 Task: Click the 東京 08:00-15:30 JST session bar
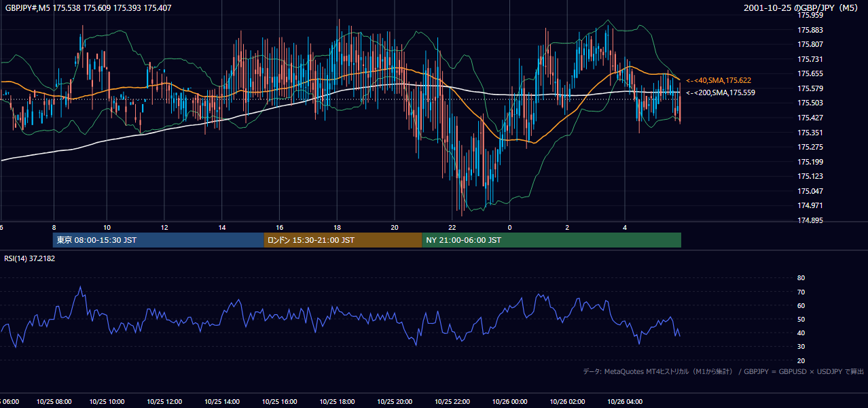[158, 240]
